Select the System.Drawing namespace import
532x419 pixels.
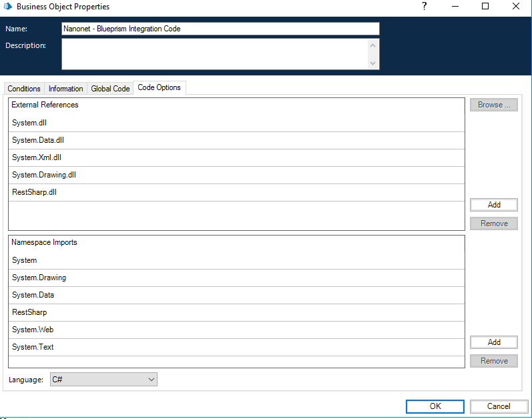point(236,278)
